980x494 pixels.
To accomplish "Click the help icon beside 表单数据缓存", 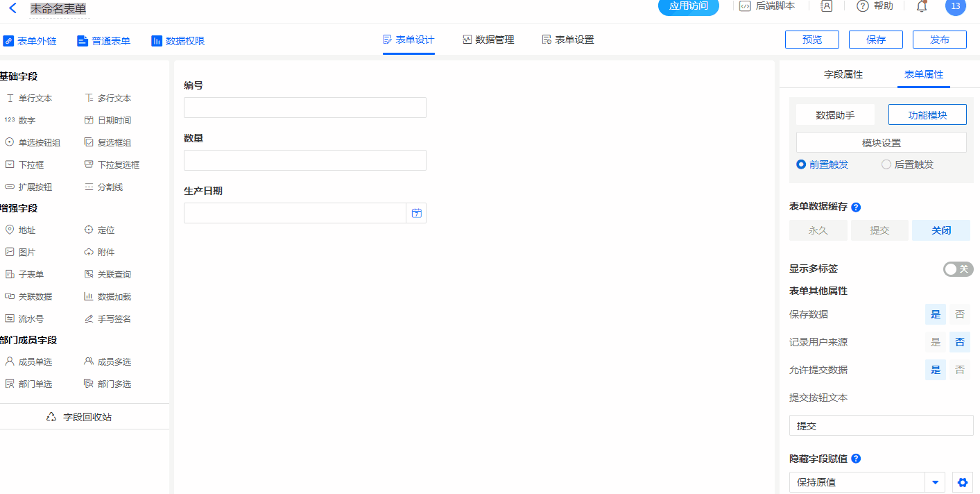I will pyautogui.click(x=856, y=207).
